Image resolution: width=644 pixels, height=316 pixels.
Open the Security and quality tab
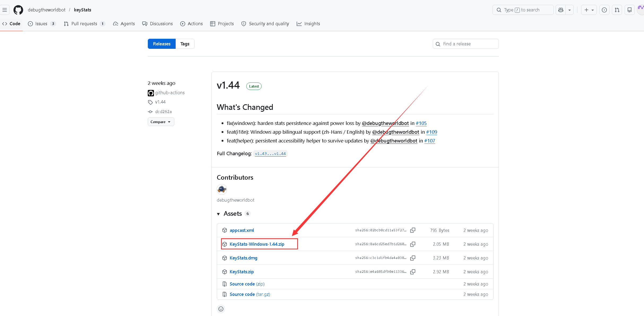tap(265, 24)
